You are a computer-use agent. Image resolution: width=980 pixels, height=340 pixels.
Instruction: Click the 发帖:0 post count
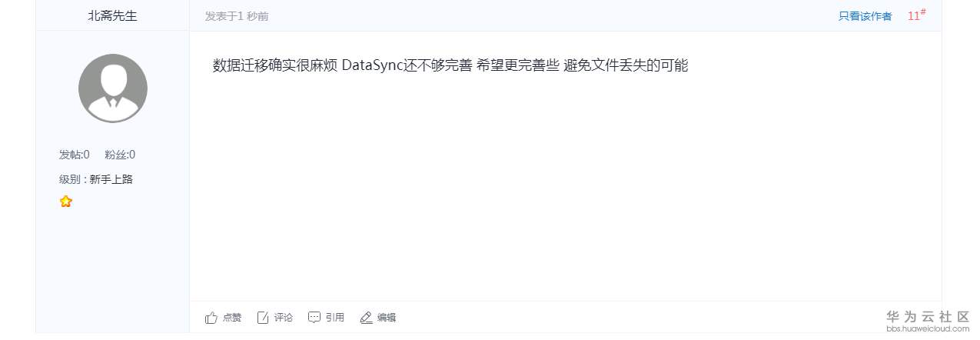click(x=75, y=155)
